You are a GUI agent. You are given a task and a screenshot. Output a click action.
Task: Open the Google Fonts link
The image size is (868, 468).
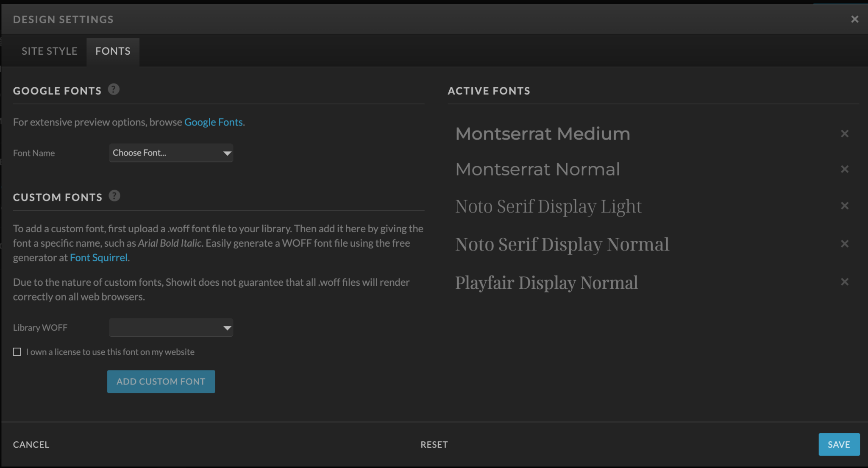point(213,122)
